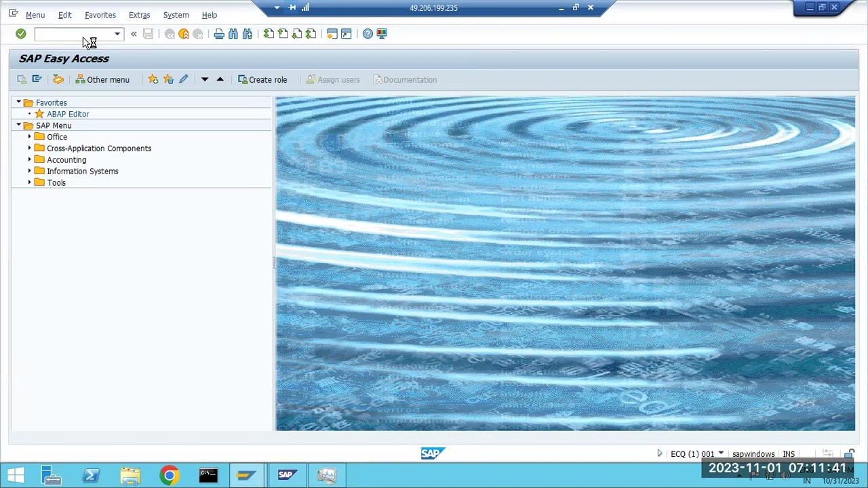The width and height of the screenshot is (868, 488).
Task: Open the Help menu
Action: (x=210, y=15)
